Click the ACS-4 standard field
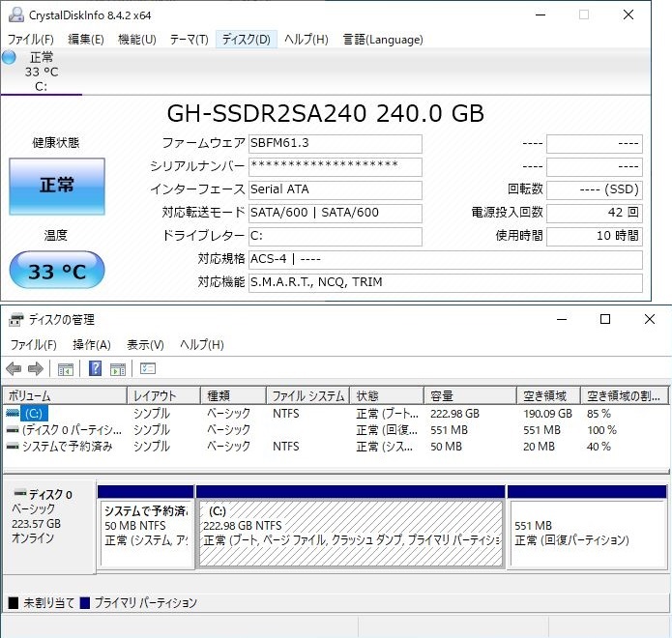This screenshot has height=638, width=672. coord(446,260)
